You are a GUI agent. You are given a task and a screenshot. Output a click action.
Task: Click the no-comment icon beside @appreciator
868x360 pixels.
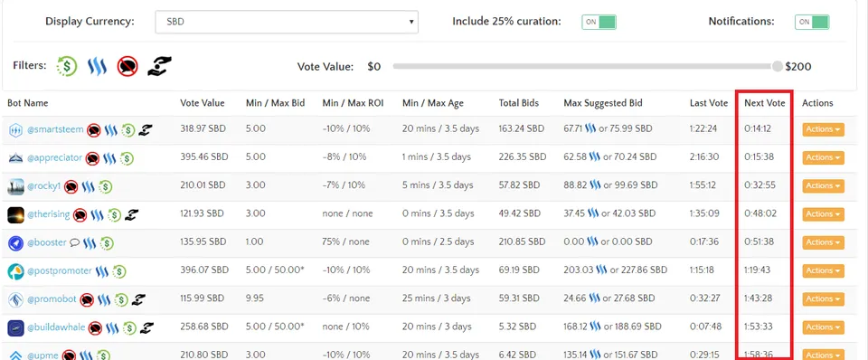(92, 158)
